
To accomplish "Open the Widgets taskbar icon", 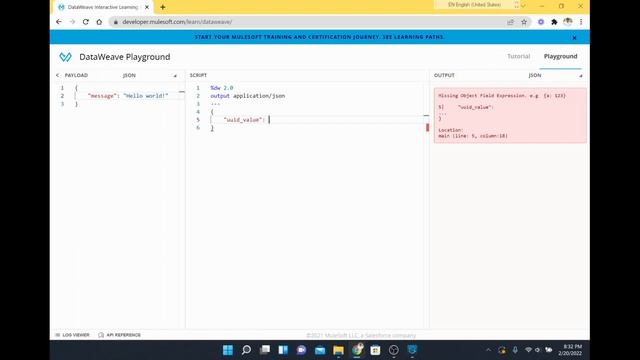I will tap(283, 350).
